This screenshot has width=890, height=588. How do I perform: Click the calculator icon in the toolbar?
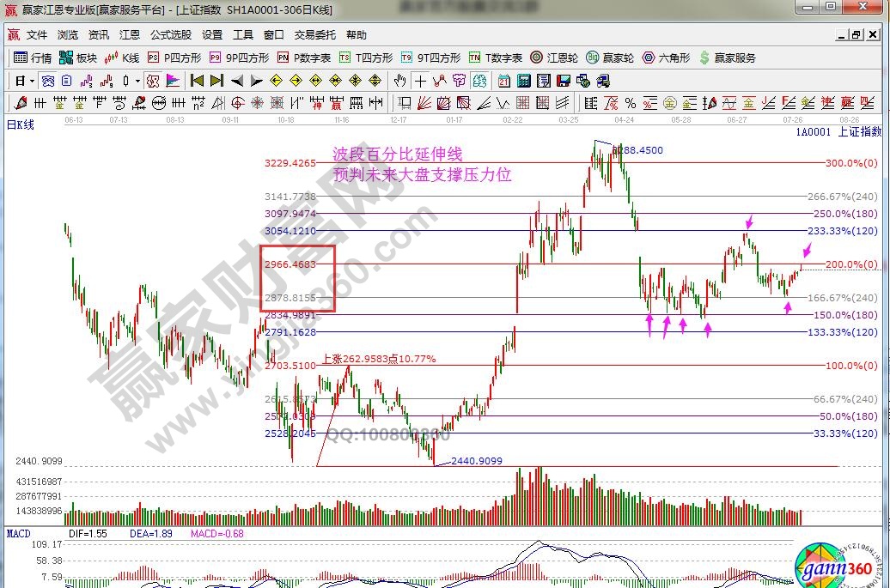point(522,81)
